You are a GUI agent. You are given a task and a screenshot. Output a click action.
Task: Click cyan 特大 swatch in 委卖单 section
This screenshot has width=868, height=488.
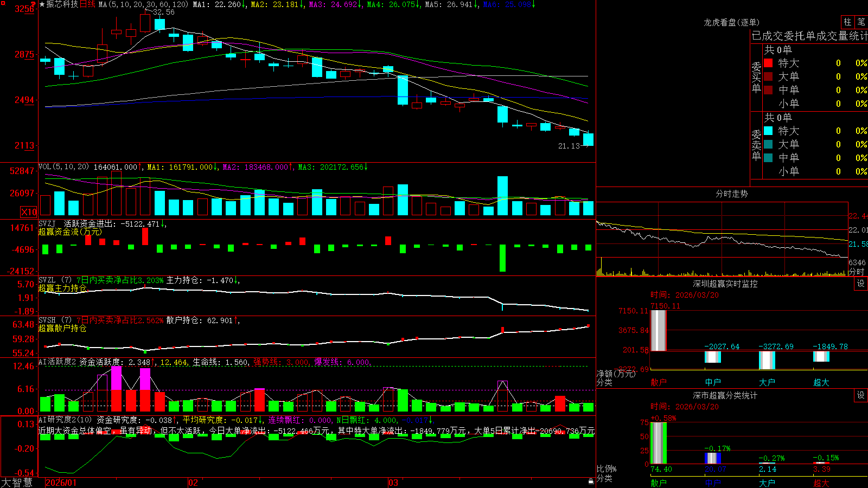[x=768, y=131]
